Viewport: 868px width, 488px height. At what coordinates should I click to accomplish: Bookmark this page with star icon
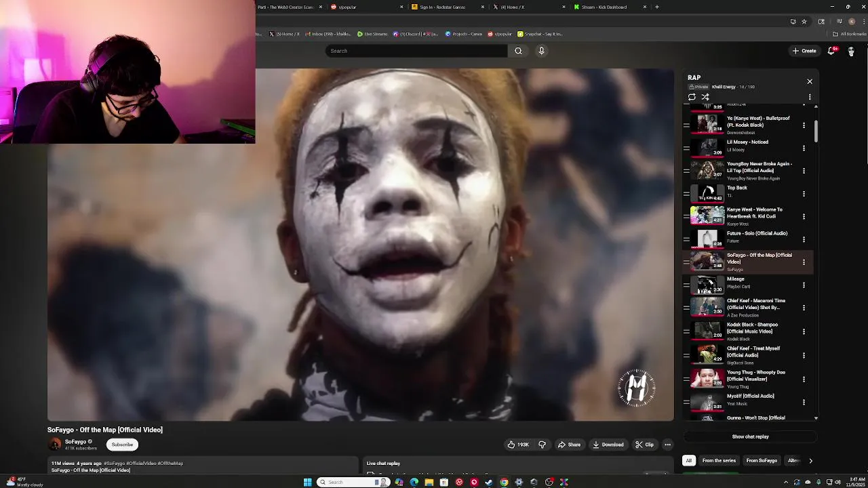coord(804,22)
